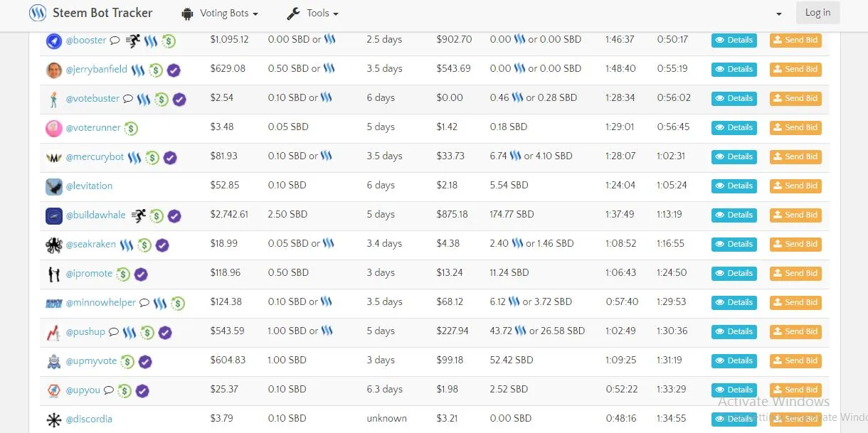Click the purple verified badge beside @ipromote

coord(141,274)
